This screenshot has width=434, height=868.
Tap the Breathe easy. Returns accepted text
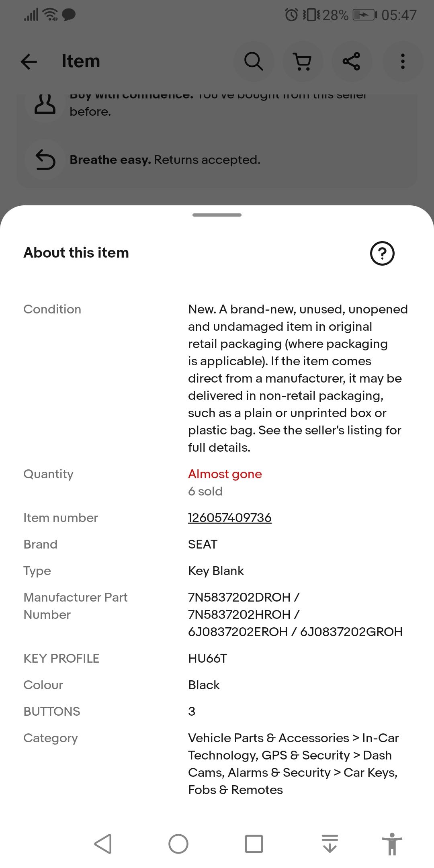(x=165, y=160)
